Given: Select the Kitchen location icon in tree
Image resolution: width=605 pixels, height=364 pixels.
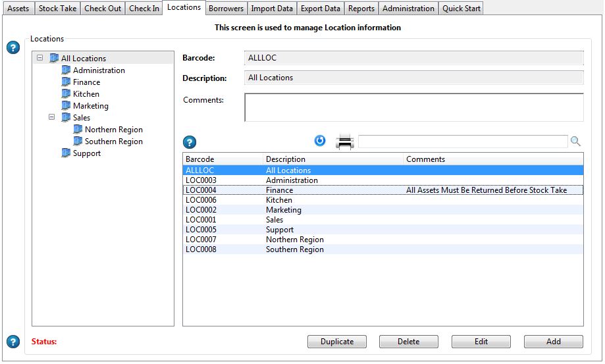Looking at the screenshot, I should pyautogui.click(x=66, y=94).
